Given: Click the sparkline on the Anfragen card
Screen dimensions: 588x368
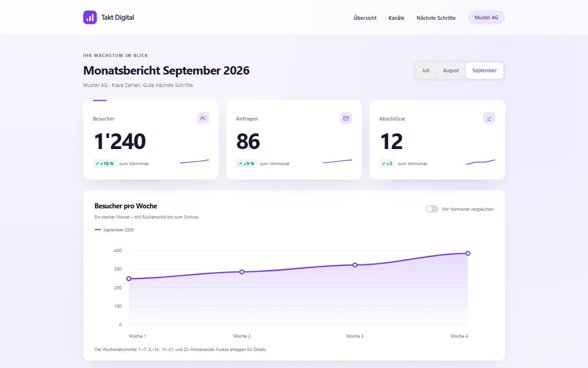Looking at the screenshot, I should 338,161.
